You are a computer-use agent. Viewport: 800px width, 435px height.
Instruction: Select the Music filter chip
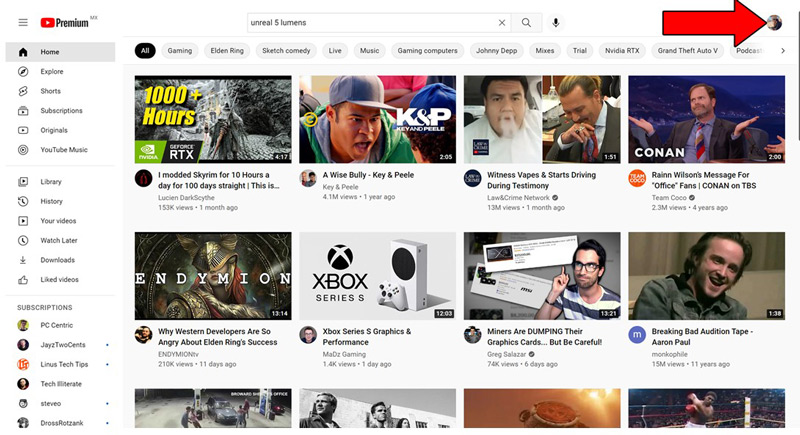[x=369, y=50]
